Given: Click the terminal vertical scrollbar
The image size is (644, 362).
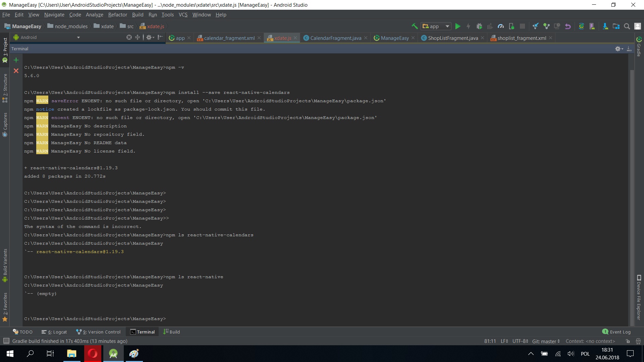Looking at the screenshot, I should click(x=632, y=168).
